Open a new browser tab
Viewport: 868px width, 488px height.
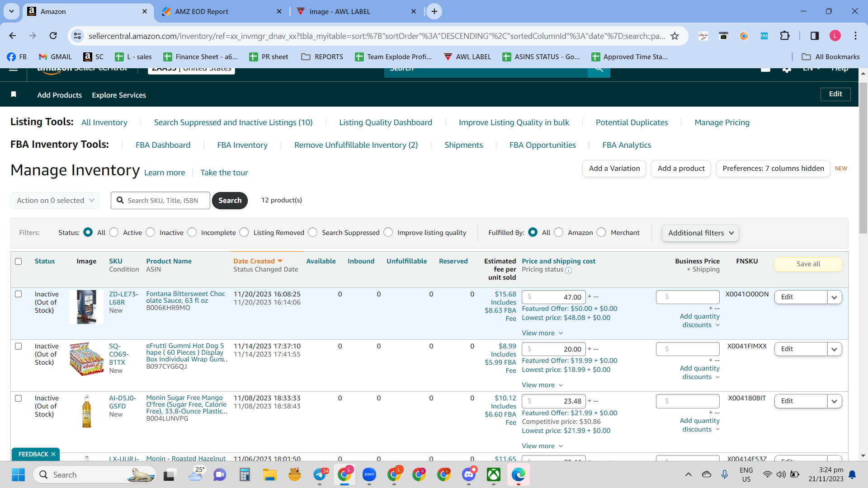[x=434, y=11]
